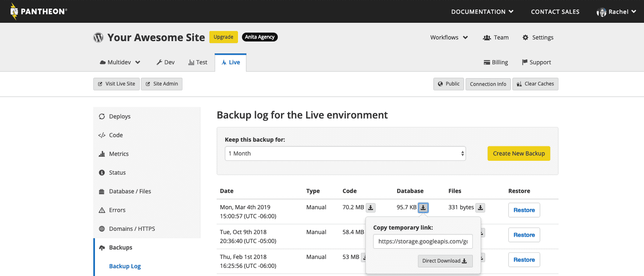Click the temporary link URL field
The width and height of the screenshot is (644, 276).
pos(423,242)
